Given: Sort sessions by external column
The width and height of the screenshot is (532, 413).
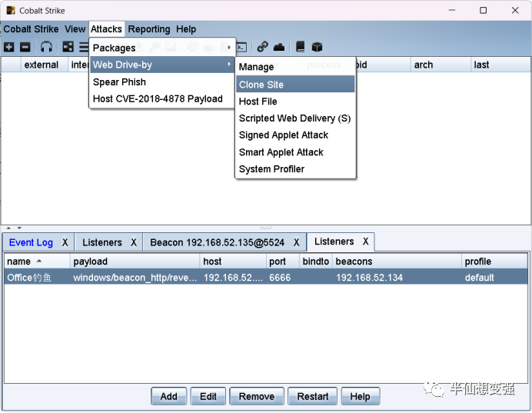Looking at the screenshot, I should point(44,65).
